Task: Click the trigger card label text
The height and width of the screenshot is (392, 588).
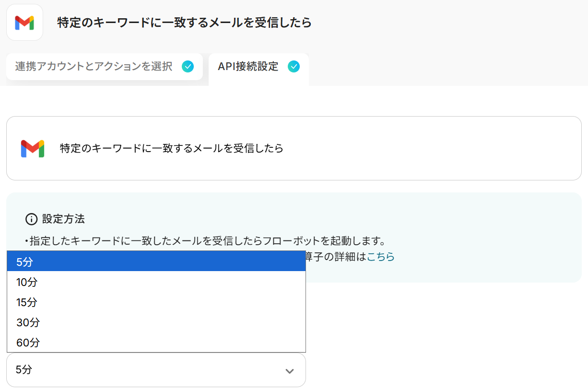Action: click(171, 148)
